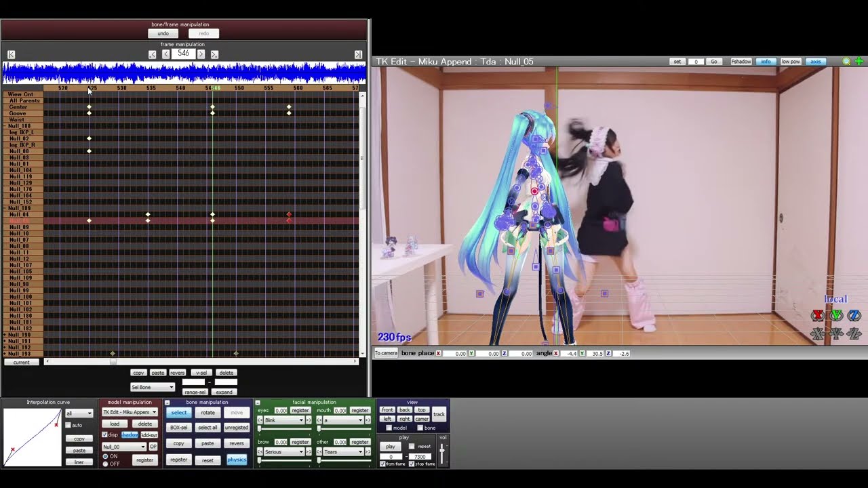The image size is (868, 488).
Task: Previous brow morph arrow beside Serious
Action: [x=260, y=452]
